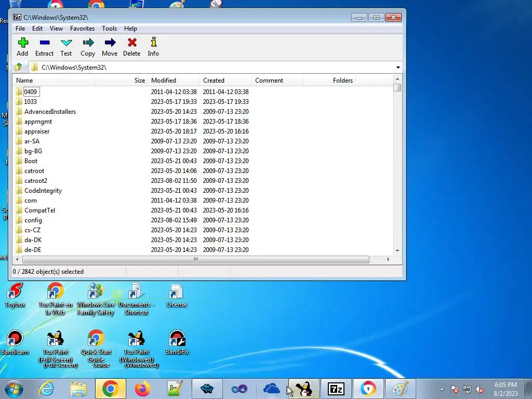This screenshot has width=532, height=399.
Task: Launch BandiFix desktop shortcut
Action: pos(177,343)
